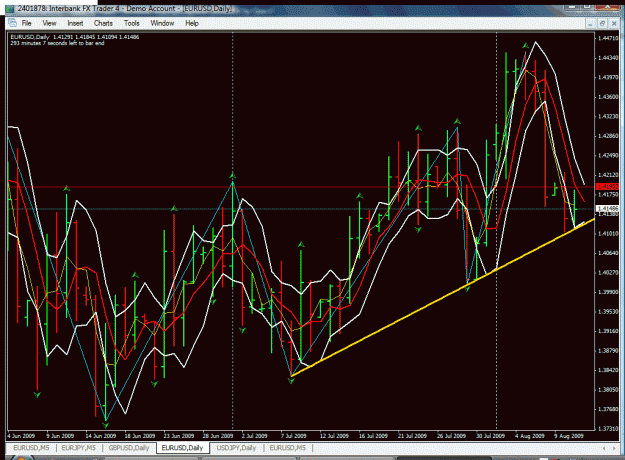
Task: Click the 1.37310 price axis label
Action: (607, 429)
